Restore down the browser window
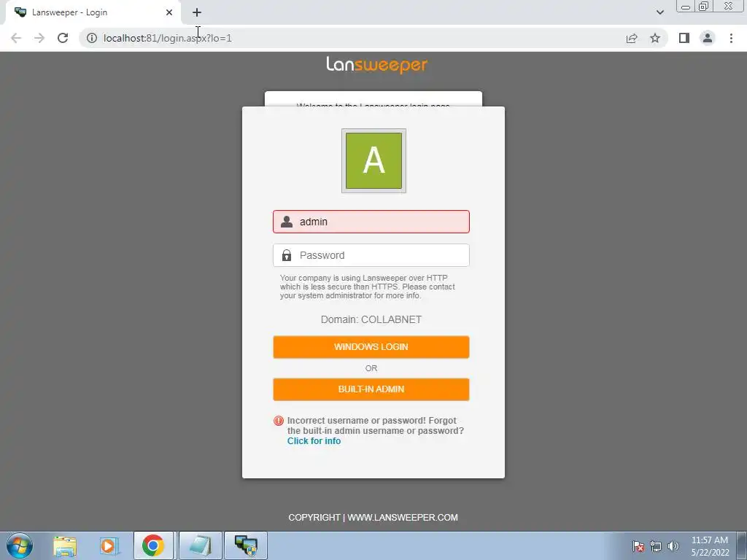The width and height of the screenshot is (747, 560). click(x=703, y=6)
